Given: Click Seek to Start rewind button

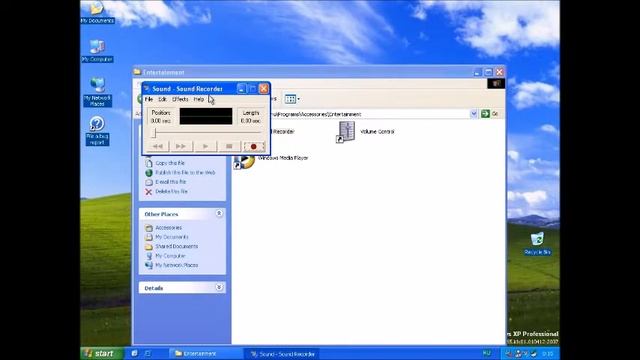Looking at the screenshot, I should tap(158, 146).
